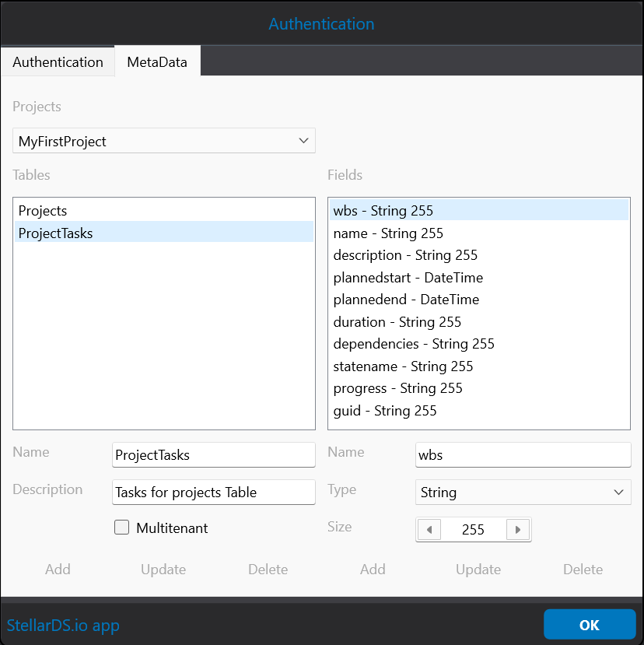
Task: Select ProjectTasks in the Tables list
Action: (55, 233)
